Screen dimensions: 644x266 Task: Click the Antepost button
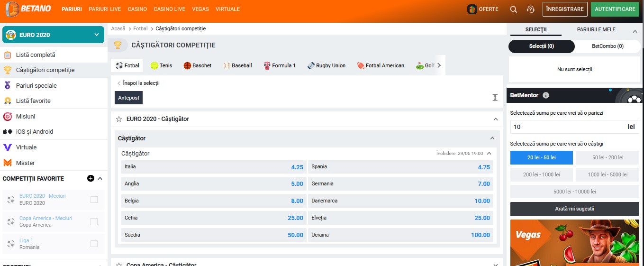128,98
